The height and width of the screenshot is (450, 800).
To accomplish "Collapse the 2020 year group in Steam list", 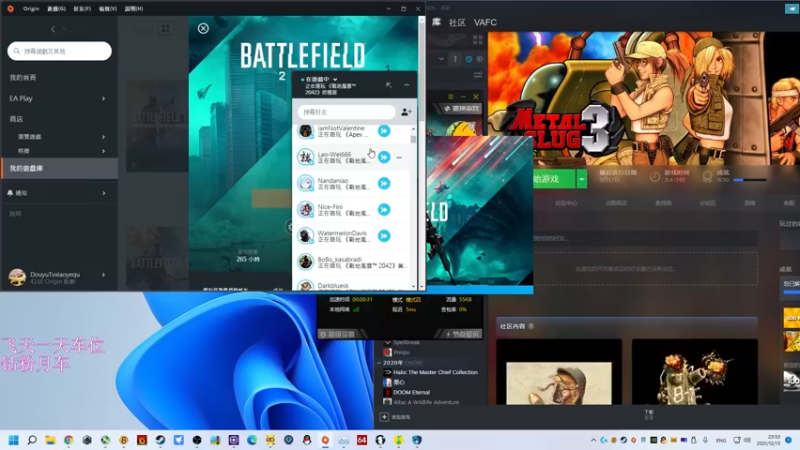I will (x=380, y=363).
